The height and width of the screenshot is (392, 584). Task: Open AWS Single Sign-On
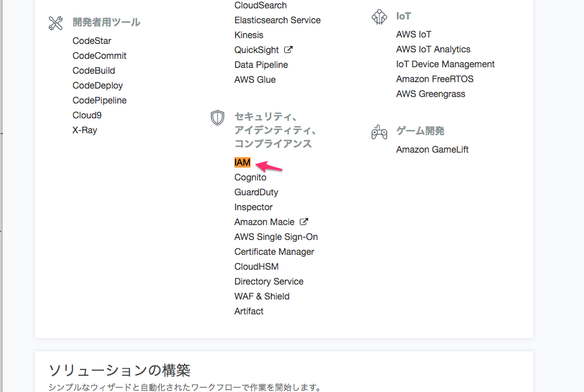tap(276, 237)
